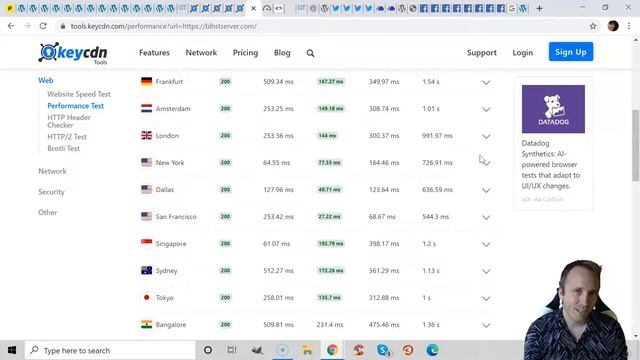Open Microsoft Edge from the taskbar

tap(432, 350)
